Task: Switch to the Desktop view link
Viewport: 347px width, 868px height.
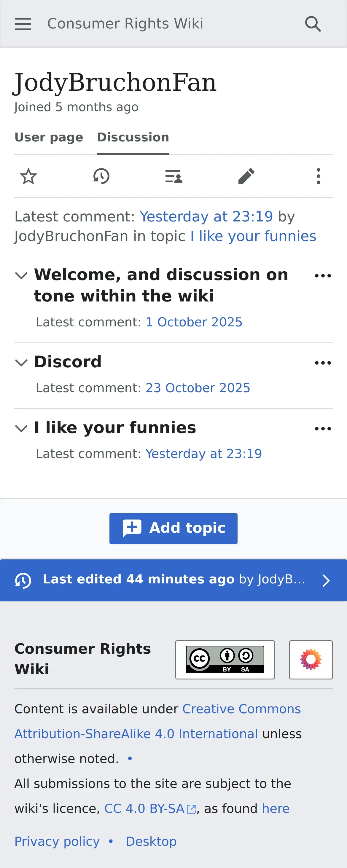Action: (x=151, y=841)
